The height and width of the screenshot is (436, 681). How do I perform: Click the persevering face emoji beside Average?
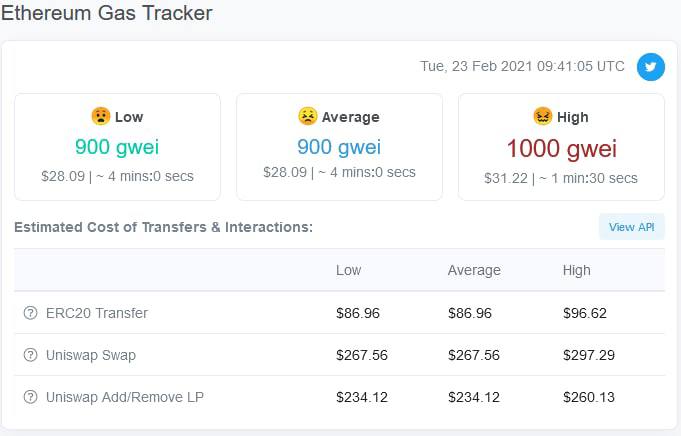[307, 116]
